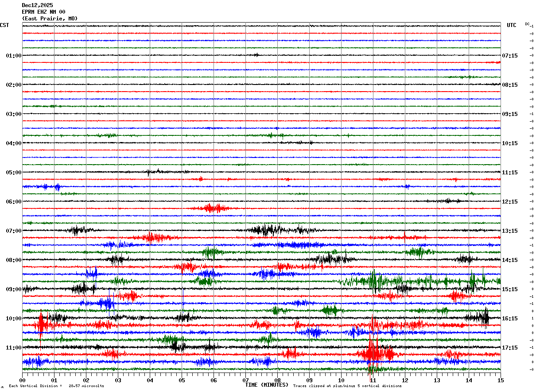This screenshot has height=392, width=536.
Task: Click the 10:15 UTC row label
Action: pos(510,143)
